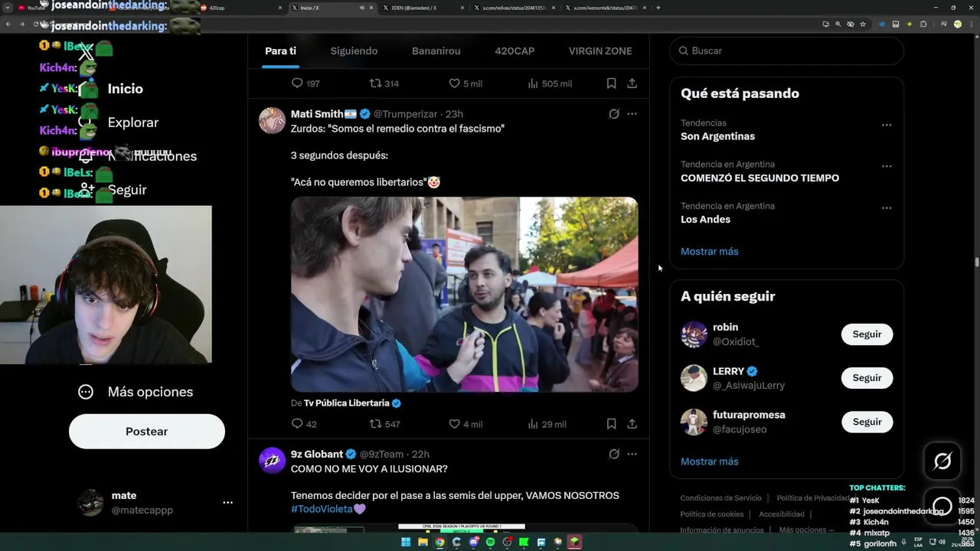Viewport: 980px width, 551px height.
Task: Repost Mati Smith post with 547 reposts
Action: (384, 424)
